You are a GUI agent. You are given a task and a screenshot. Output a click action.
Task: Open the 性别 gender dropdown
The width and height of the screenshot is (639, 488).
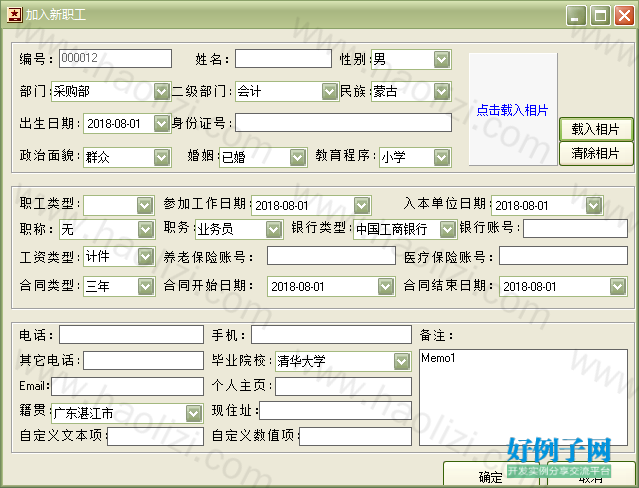(x=441, y=60)
